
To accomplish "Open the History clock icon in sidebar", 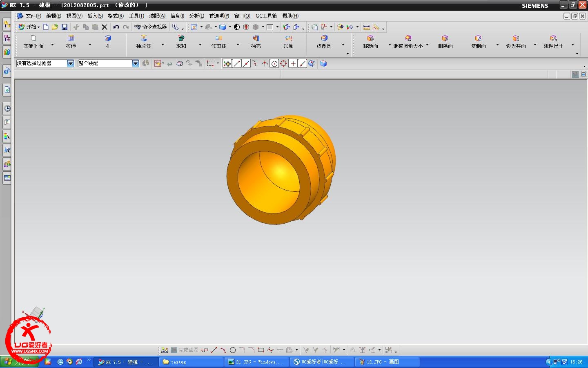I will coord(7,108).
